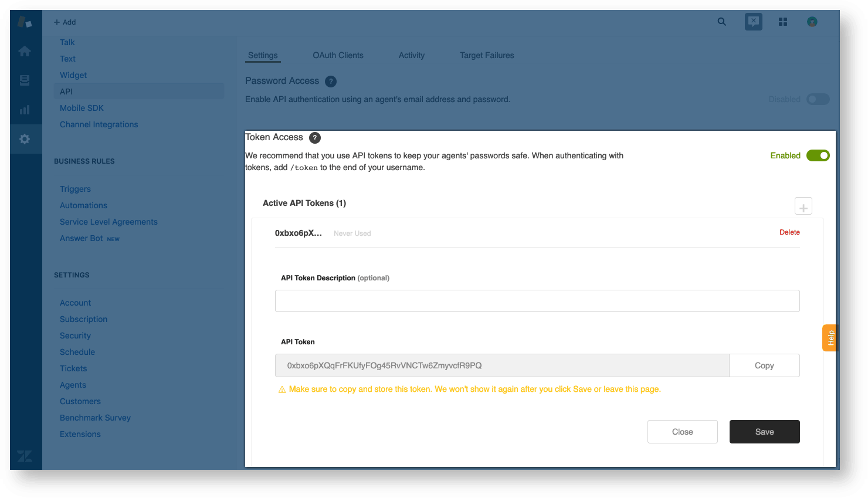Image resolution: width=868 pixels, height=498 pixels.
Task: Click the SETTINGS section header
Action: pos(72,275)
